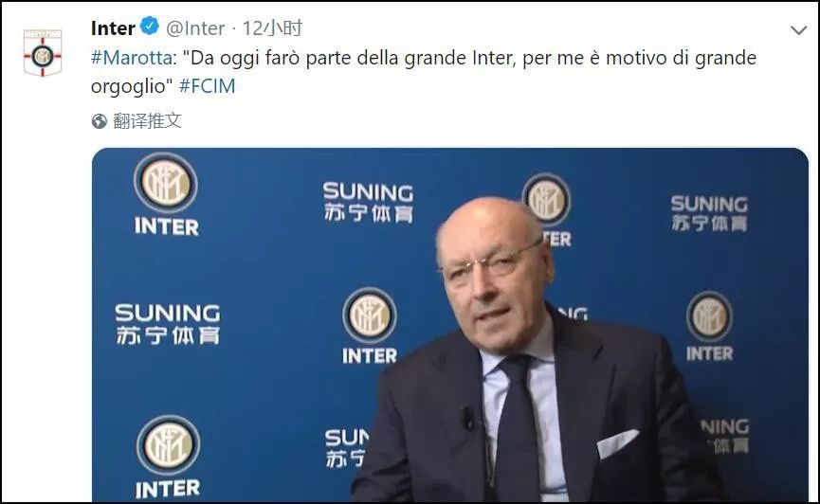Click the SUNING logo in the video's top-right

point(710,213)
